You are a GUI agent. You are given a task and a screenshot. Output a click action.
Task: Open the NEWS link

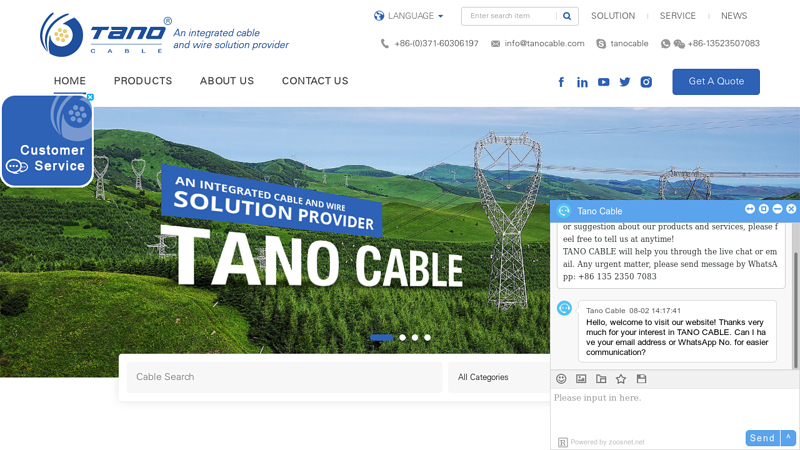[734, 16]
